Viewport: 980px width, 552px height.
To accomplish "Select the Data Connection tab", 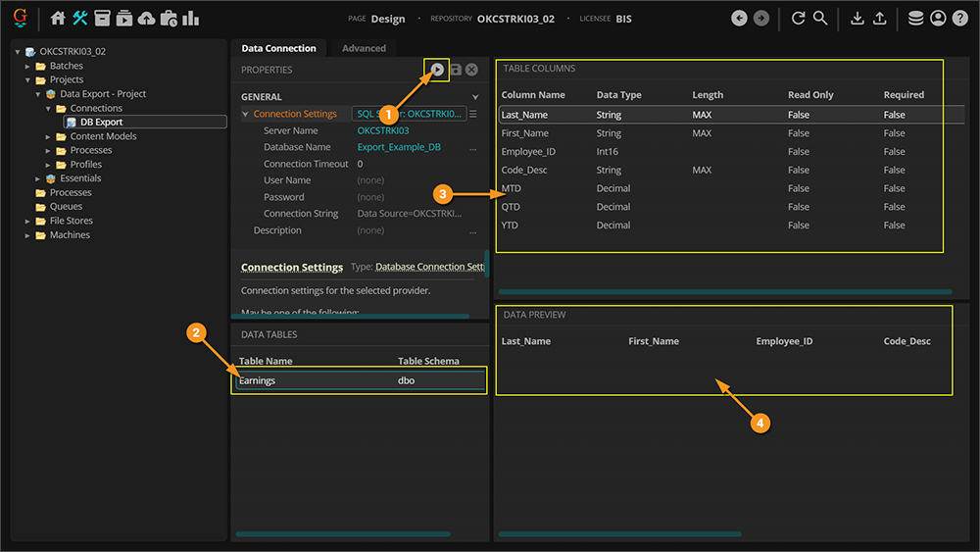I will [278, 48].
